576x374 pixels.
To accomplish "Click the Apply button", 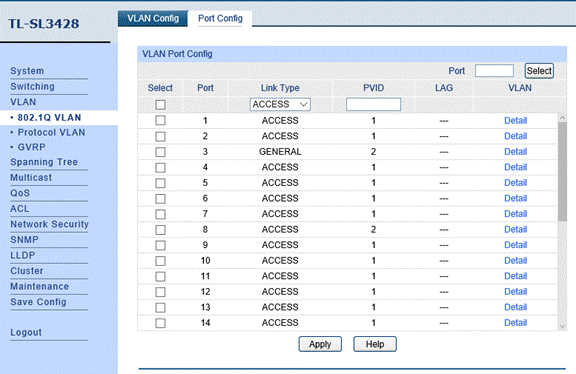I will click(320, 344).
